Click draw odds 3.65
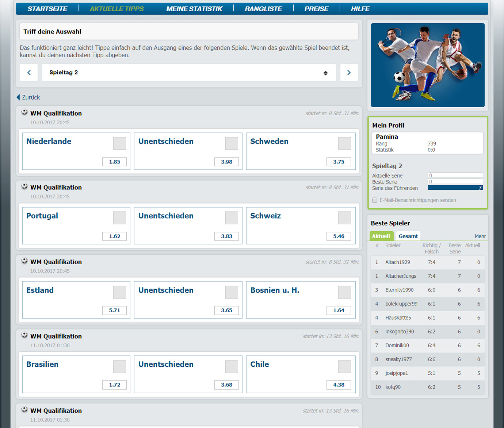 227,311
